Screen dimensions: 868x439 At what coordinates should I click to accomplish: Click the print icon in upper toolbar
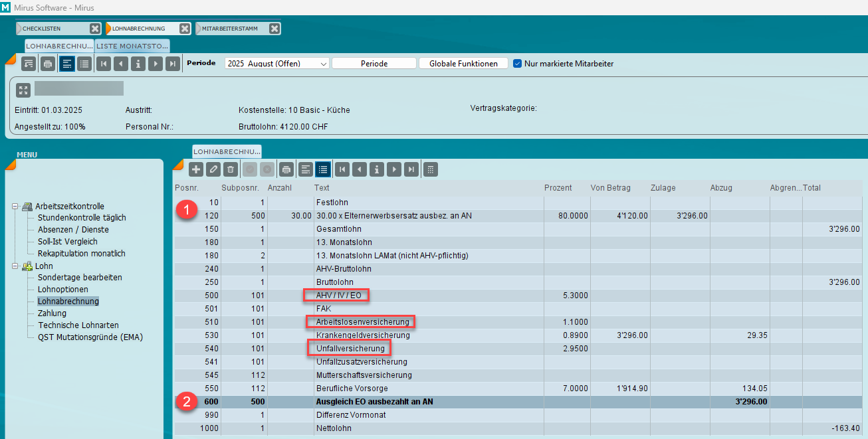pos(47,64)
